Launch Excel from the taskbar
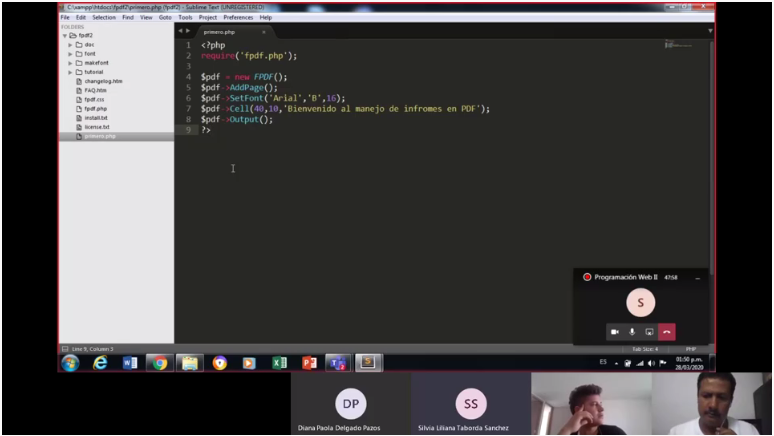 click(279, 363)
